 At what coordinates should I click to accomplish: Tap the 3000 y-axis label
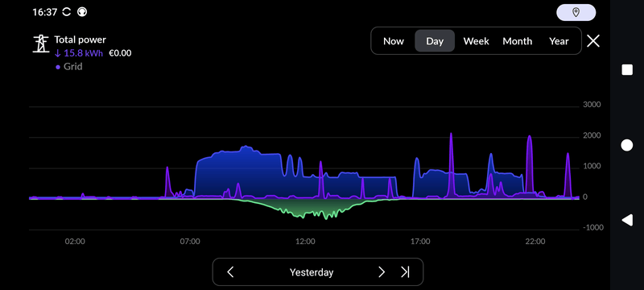click(592, 105)
